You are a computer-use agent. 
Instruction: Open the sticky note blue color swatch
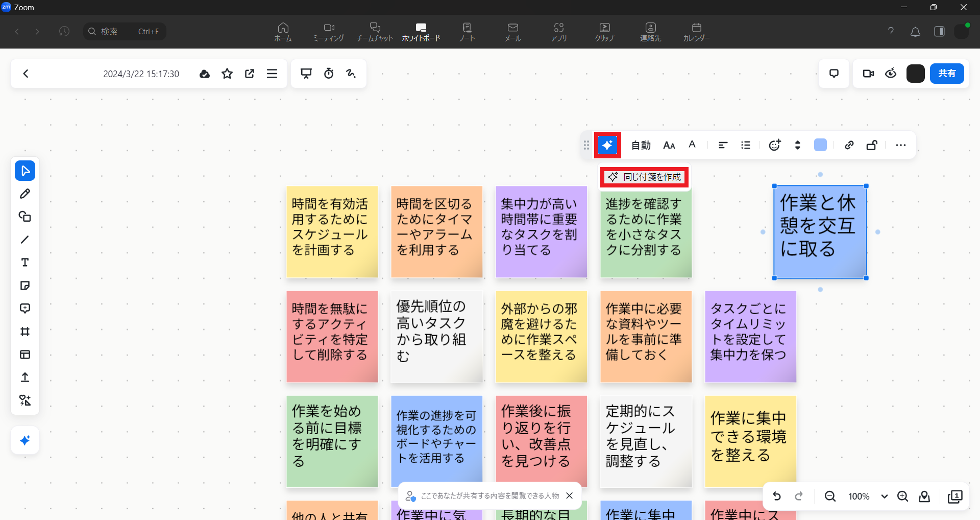(x=820, y=145)
